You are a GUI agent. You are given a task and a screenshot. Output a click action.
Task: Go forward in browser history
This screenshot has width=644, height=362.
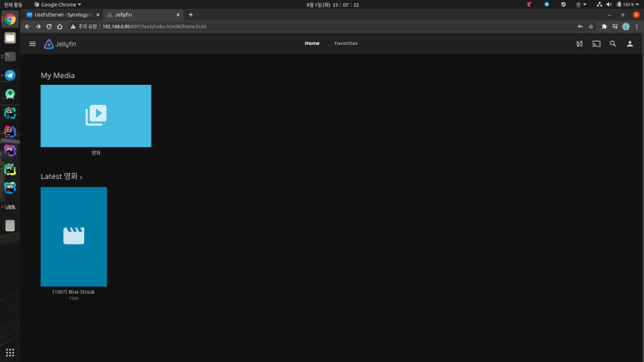coord(38,27)
